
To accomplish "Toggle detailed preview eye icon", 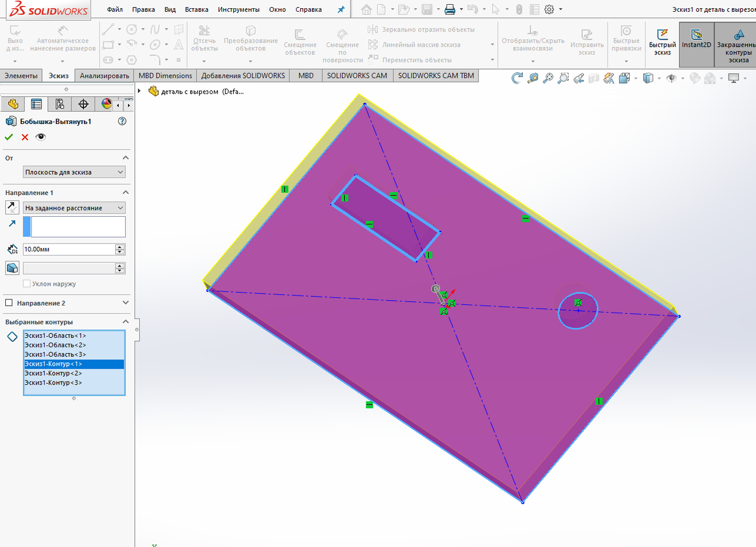I will (x=40, y=137).
